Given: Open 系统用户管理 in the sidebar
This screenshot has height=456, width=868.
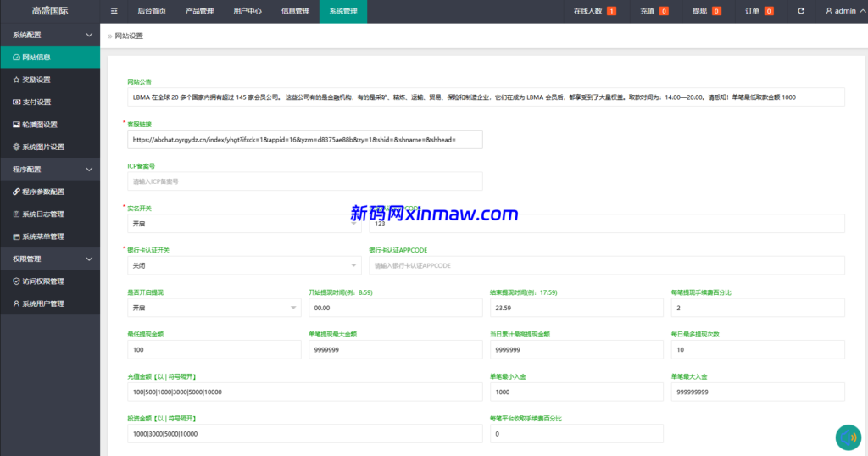Looking at the screenshot, I should (x=50, y=303).
